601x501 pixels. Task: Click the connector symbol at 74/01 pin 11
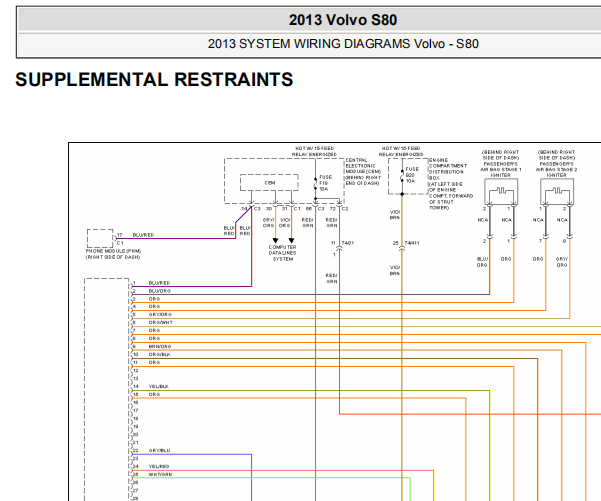point(339,249)
